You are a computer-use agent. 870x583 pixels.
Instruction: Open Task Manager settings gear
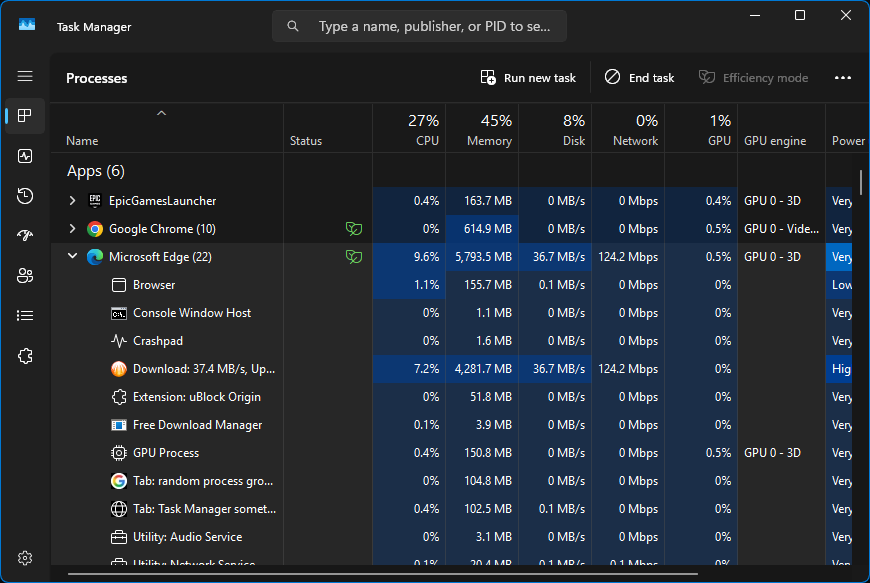point(25,557)
